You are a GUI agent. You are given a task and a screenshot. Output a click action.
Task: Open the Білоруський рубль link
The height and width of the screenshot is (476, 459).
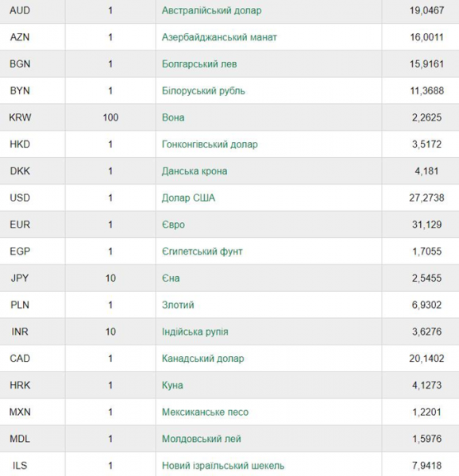(203, 90)
